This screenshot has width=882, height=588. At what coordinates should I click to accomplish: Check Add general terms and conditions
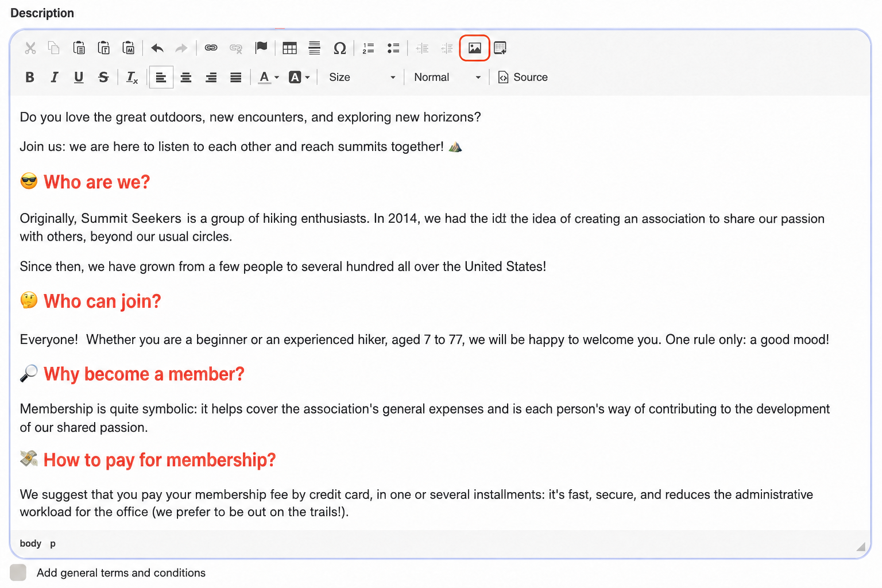click(x=18, y=572)
